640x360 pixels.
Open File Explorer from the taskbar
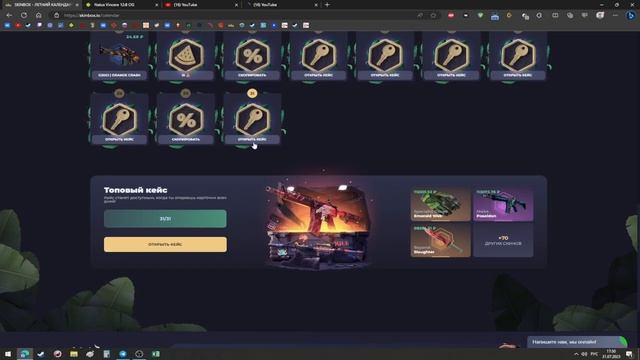coord(74,354)
